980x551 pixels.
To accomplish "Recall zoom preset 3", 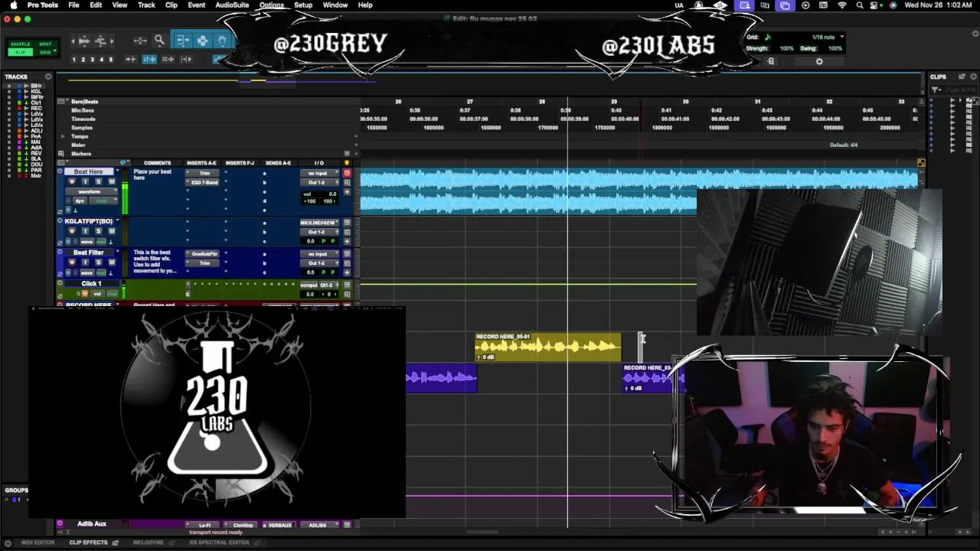I will pos(92,59).
